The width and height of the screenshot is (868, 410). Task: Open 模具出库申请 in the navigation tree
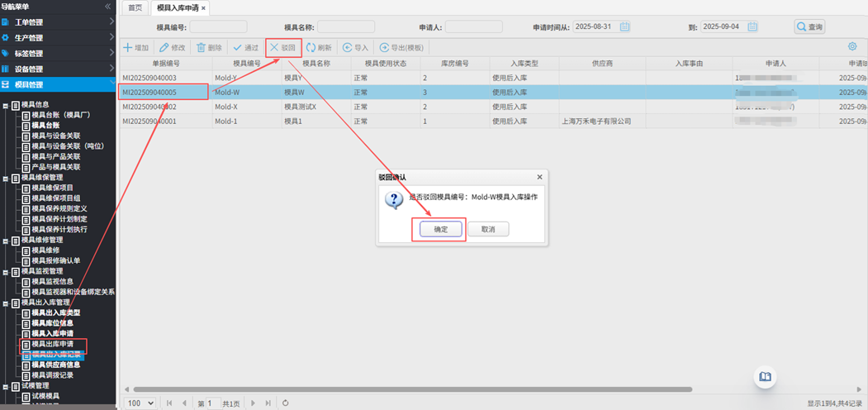pyautogui.click(x=52, y=344)
